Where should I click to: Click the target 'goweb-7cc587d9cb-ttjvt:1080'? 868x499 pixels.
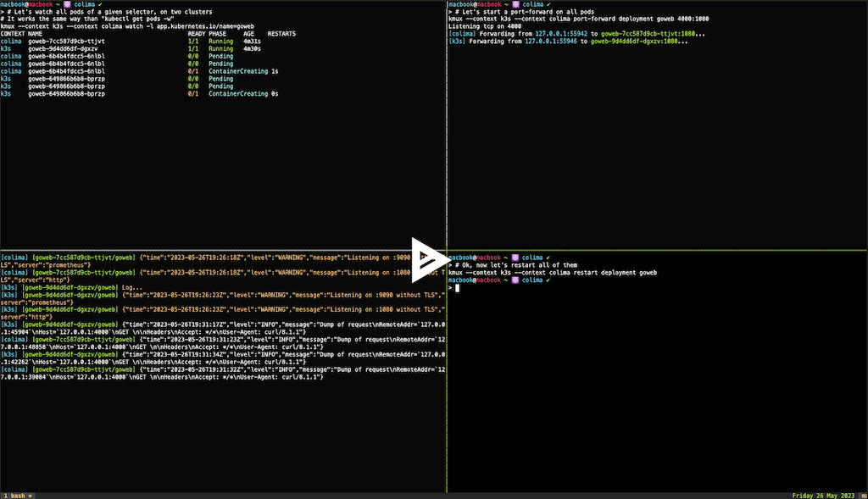648,34
